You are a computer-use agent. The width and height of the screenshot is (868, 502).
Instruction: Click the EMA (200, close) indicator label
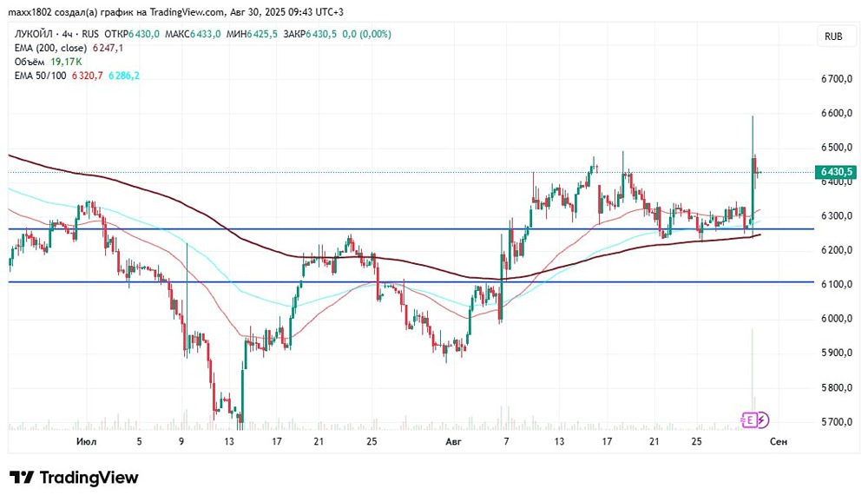click(50, 49)
